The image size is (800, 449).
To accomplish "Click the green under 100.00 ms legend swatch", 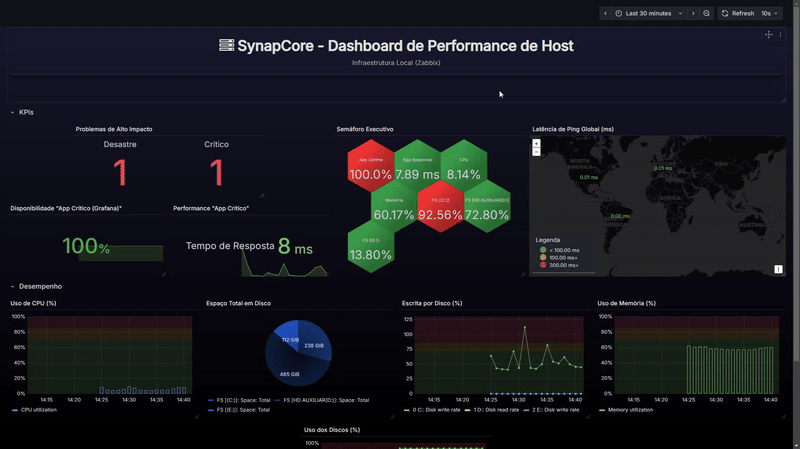I will (x=543, y=250).
